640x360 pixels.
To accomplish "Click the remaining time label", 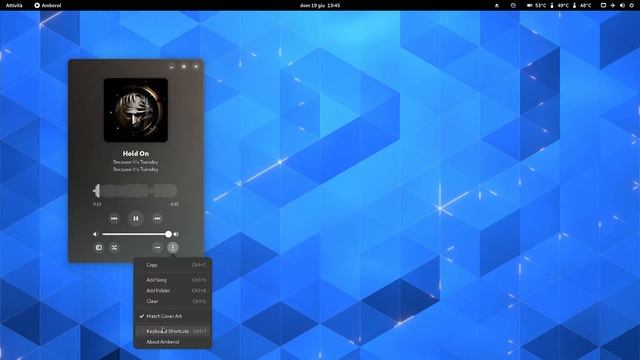I will coord(174,204).
